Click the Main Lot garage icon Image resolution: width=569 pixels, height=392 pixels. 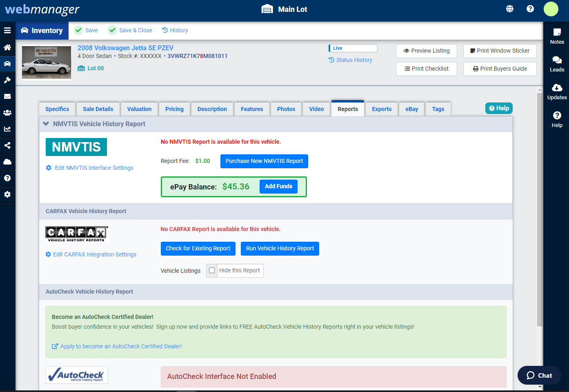point(267,9)
